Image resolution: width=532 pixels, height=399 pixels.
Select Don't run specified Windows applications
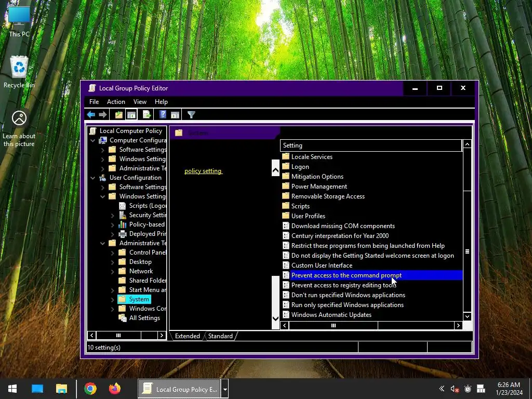point(344,295)
